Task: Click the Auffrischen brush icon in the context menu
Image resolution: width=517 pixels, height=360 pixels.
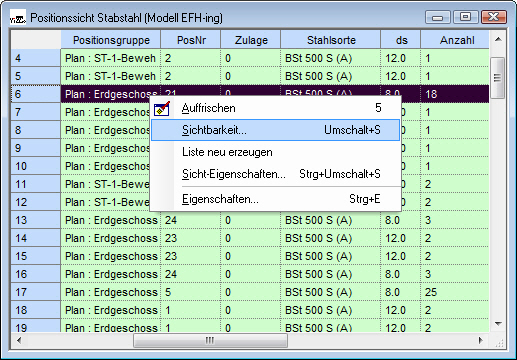Action: point(162,108)
